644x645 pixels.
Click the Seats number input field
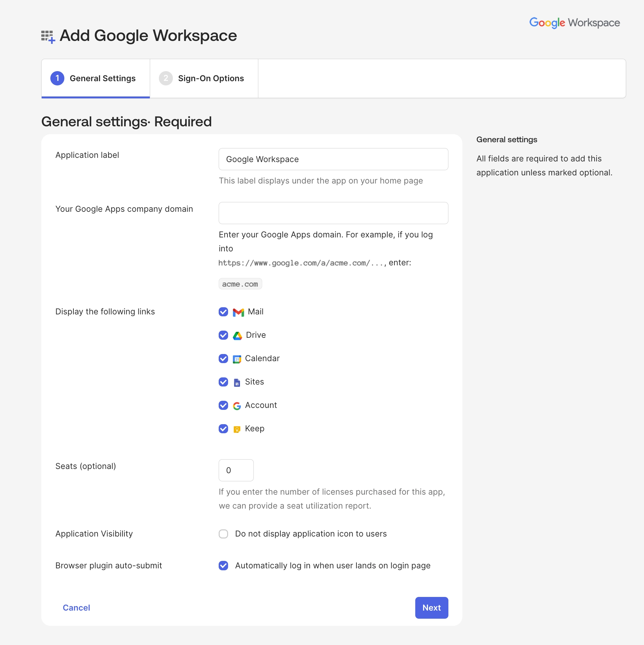(x=236, y=470)
